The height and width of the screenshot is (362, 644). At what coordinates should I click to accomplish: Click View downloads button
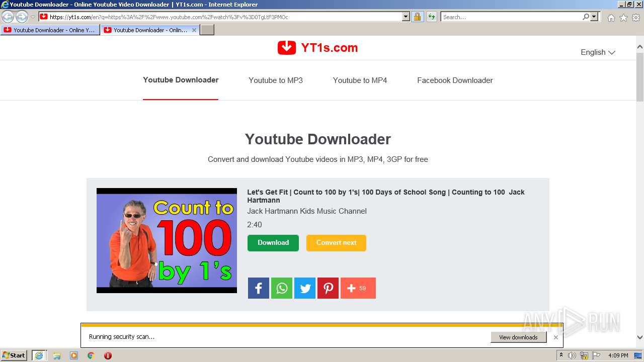518,337
